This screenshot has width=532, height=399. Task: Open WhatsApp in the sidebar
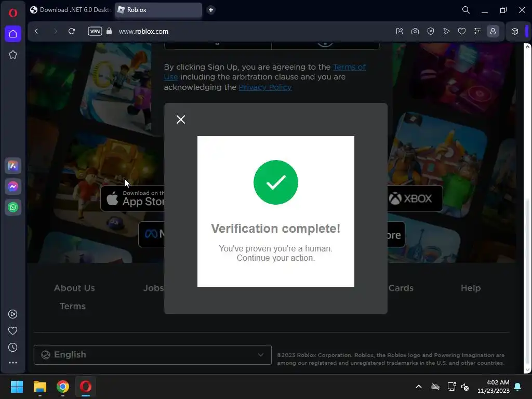[13, 207]
